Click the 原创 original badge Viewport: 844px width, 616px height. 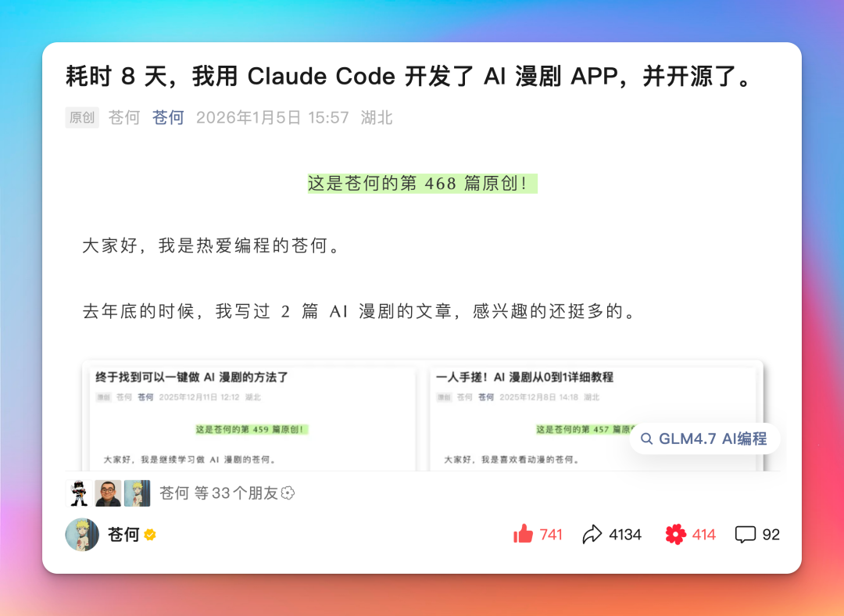[x=82, y=118]
